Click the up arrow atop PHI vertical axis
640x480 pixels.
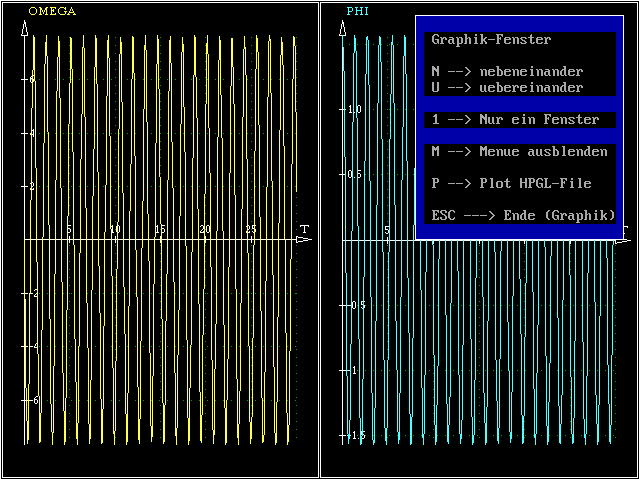click(344, 28)
